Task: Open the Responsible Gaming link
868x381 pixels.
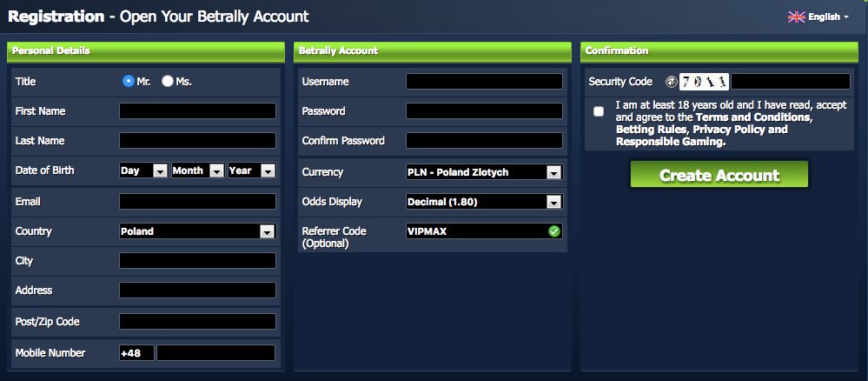Action: [670, 142]
